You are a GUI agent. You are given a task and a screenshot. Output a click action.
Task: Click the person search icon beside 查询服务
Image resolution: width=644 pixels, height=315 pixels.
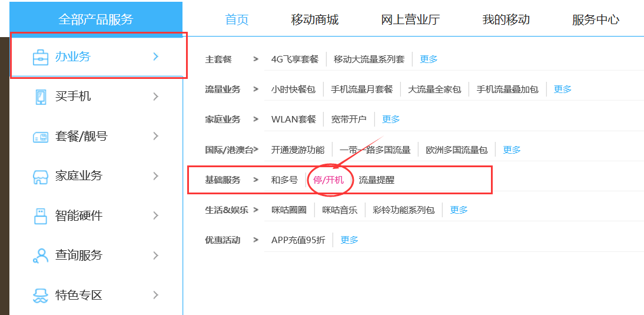pos(40,256)
